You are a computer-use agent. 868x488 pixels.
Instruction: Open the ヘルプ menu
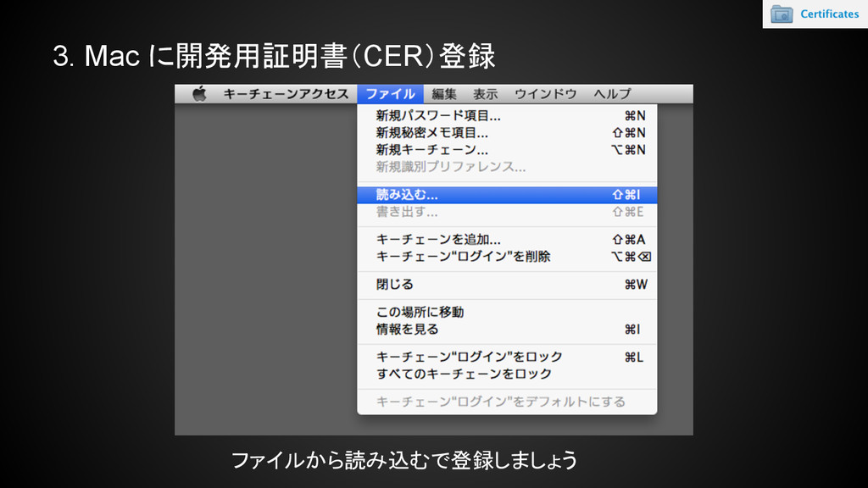click(612, 94)
